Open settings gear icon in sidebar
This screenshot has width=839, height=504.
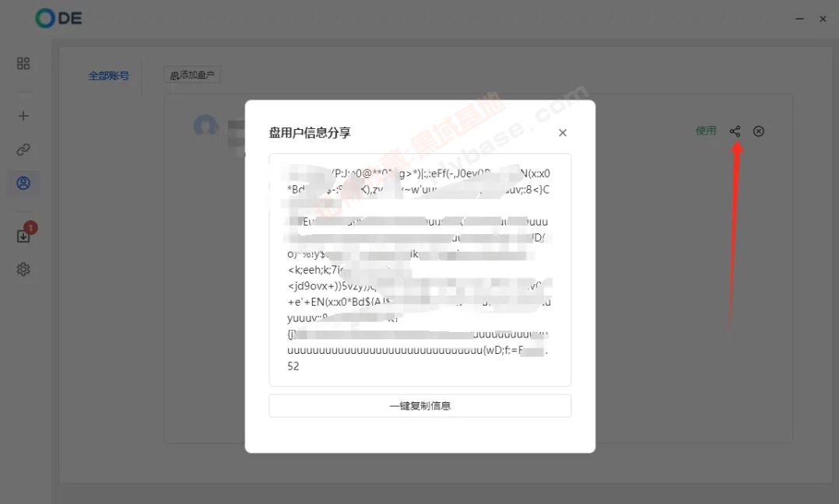23,269
